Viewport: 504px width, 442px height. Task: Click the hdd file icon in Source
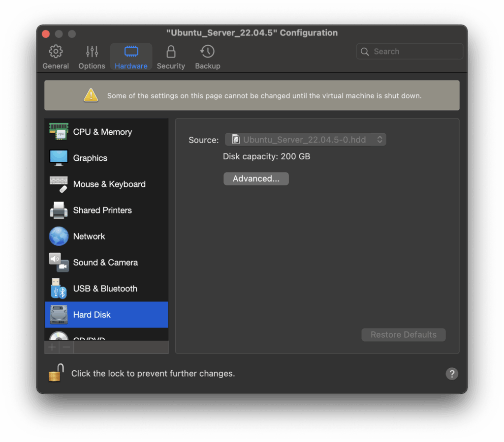tap(236, 139)
